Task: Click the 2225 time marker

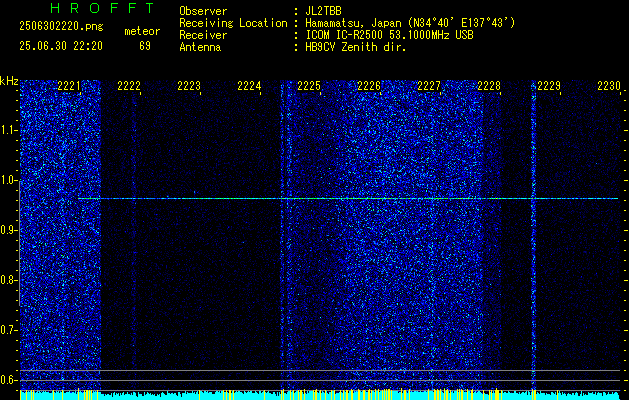Action: tap(309, 86)
